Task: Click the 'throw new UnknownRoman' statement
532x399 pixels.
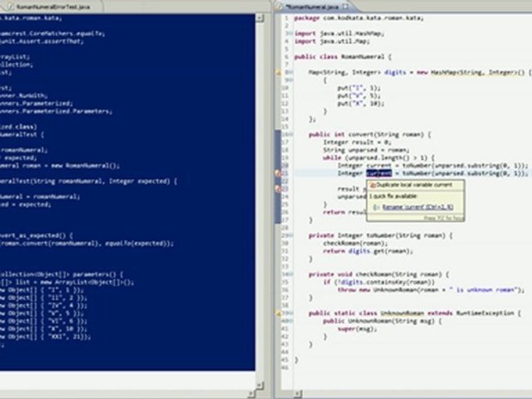Action: [431, 290]
